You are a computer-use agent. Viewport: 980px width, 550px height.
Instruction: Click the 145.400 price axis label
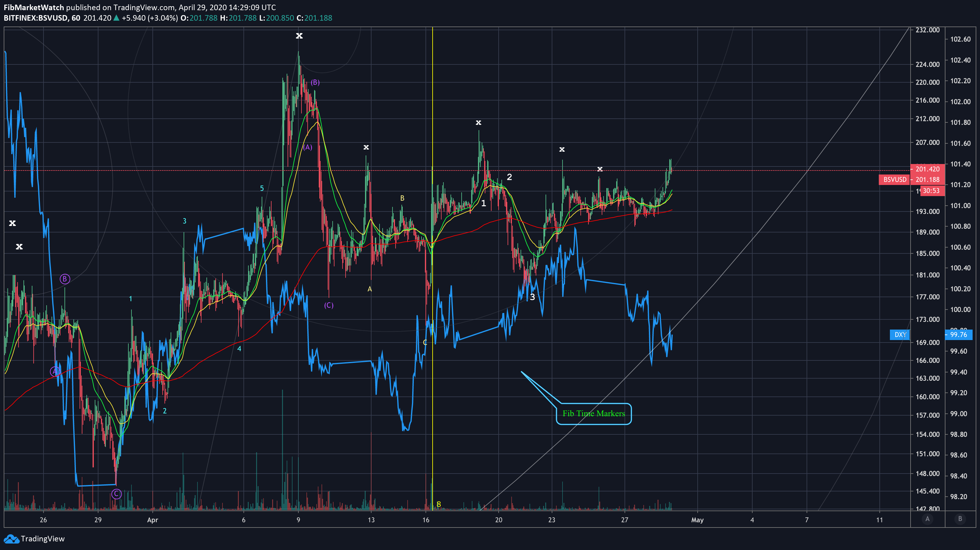tap(928, 491)
